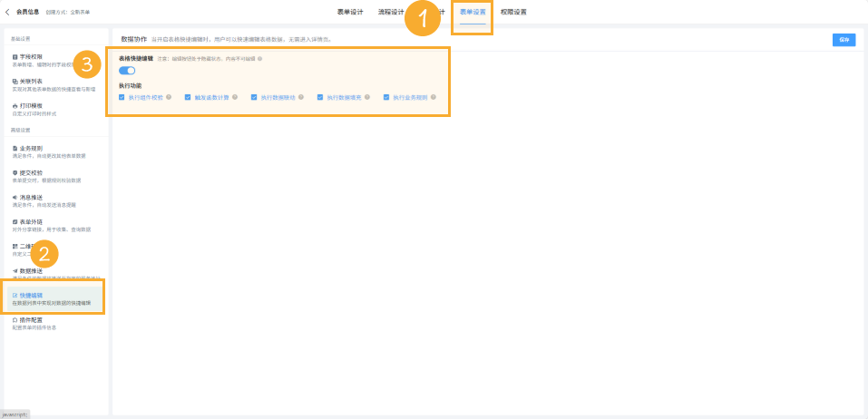Screen dimensions: 868x419
Task: Click help icon next to 执行组件校验
Action: click(x=170, y=97)
